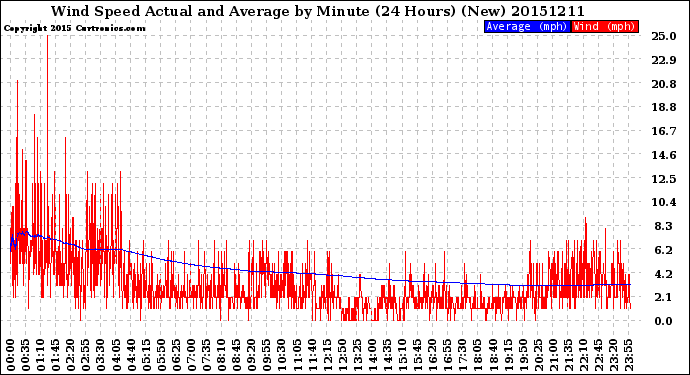The height and width of the screenshot is (375, 690).
Task: Click the 11:40 time axis label
Action: 312,355
